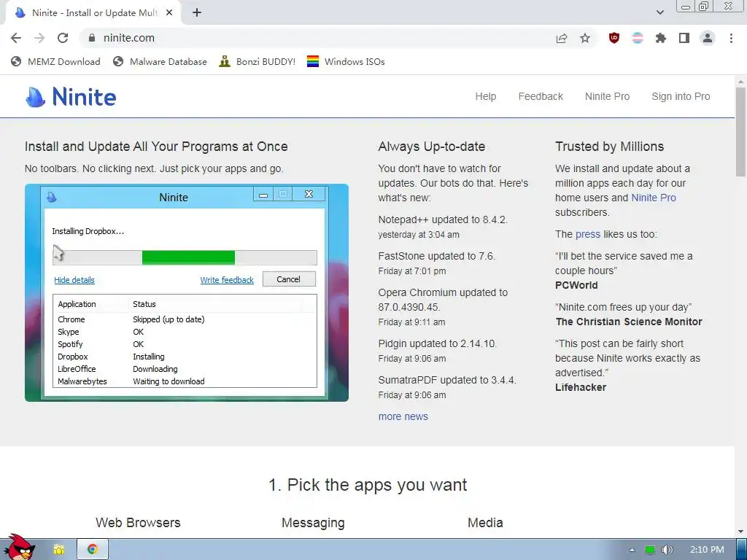Click the Angry Birds start button
The width and height of the screenshot is (747, 560).
[x=18, y=548]
